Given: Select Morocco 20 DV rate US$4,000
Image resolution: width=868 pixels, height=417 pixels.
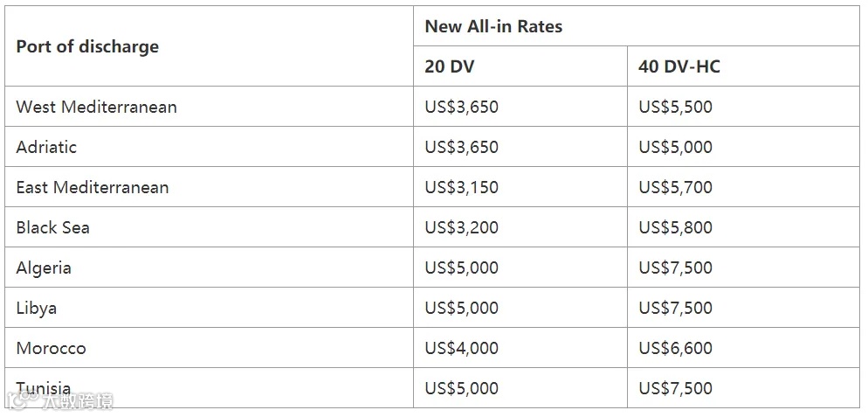Looking at the screenshot, I should pyautogui.click(x=461, y=348).
